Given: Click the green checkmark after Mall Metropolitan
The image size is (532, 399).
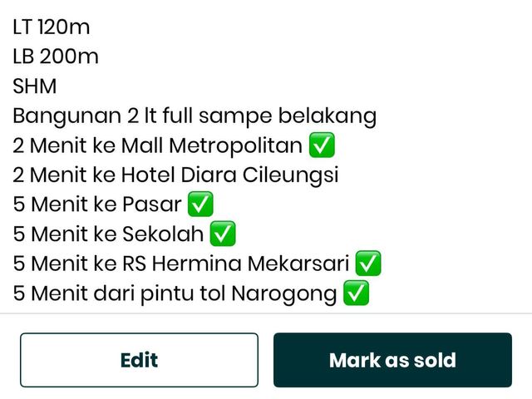Looking at the screenshot, I should [322, 145].
